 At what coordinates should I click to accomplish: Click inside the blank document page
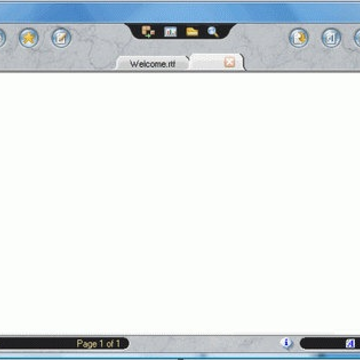coord(180,203)
